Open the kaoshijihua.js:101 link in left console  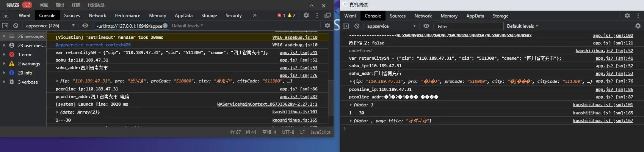pyautogui.click(x=295, y=112)
